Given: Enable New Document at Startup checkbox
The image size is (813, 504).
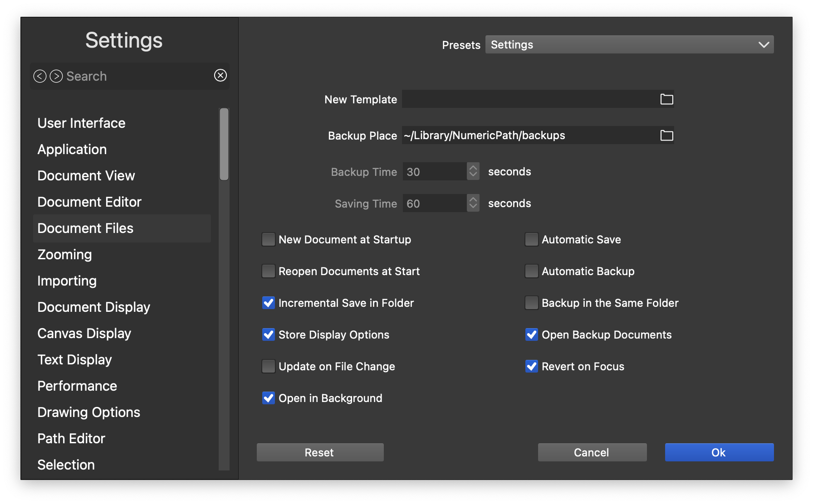Looking at the screenshot, I should click(269, 239).
